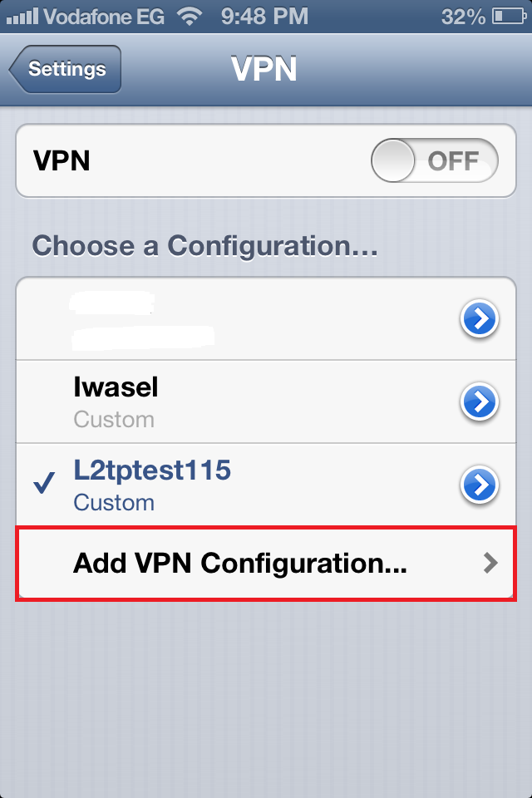Open details arrow for Iwasel configuration
The width and height of the screenshot is (532, 798).
coord(479,402)
